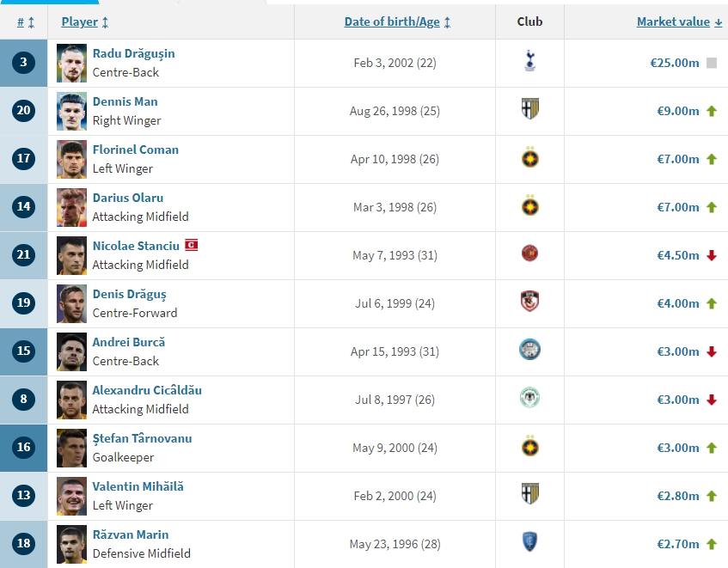
Task: Click shirt number 19 badge
Action: coord(24,303)
